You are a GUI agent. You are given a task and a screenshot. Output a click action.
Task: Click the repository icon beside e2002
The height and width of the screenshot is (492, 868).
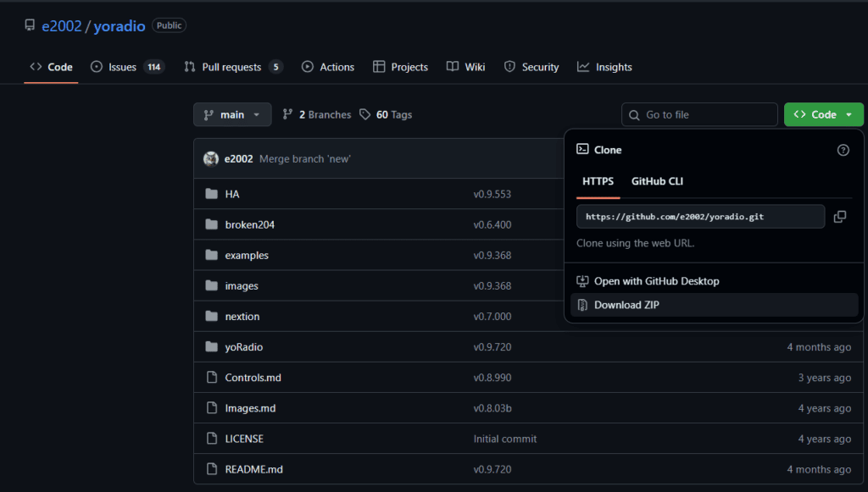click(31, 26)
